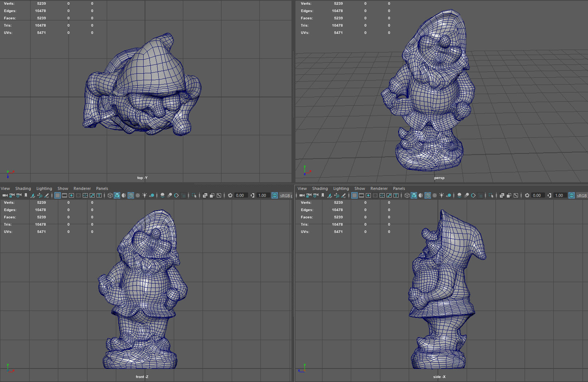The height and width of the screenshot is (382, 588).
Task: Select 2D Pan/Zoom icon in front panel
Action: coord(40,195)
